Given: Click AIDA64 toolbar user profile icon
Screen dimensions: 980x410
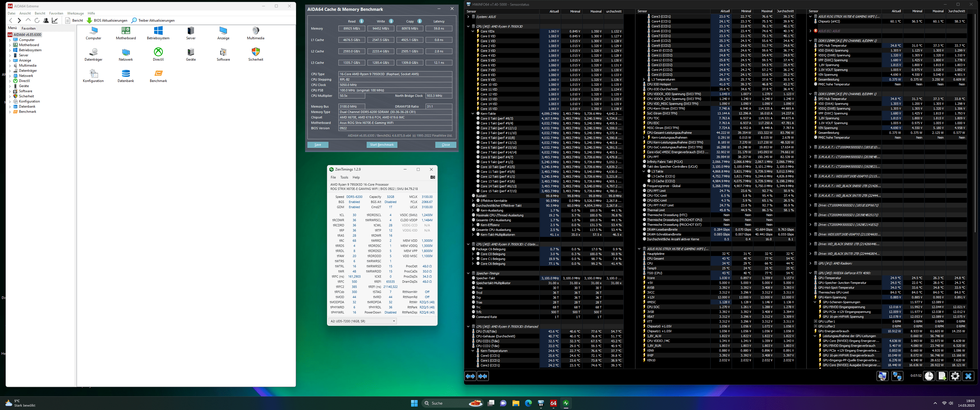Looking at the screenshot, I should coord(46,20).
